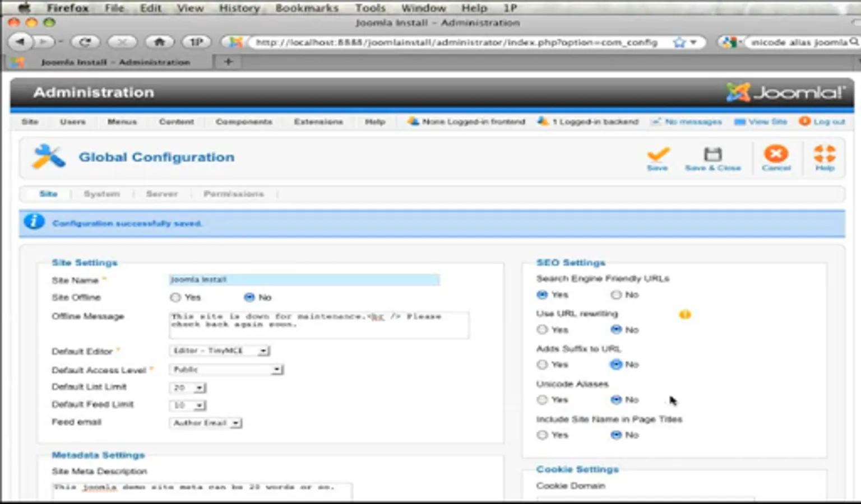Image resolution: width=861 pixels, height=504 pixels.
Task: Open the Apple menu
Action: coord(25,8)
